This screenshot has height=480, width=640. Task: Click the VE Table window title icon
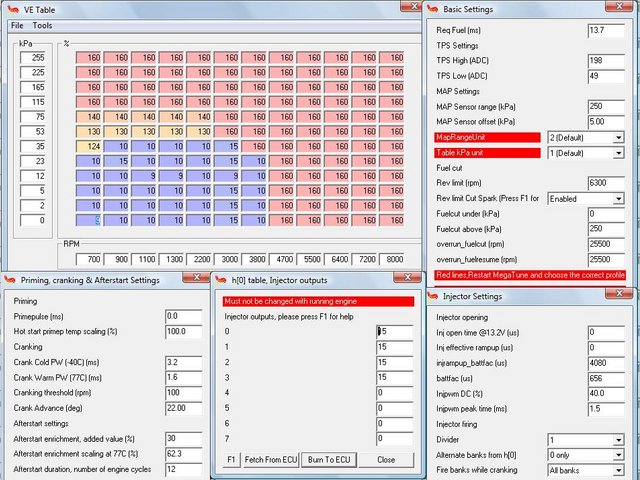coord(9,8)
